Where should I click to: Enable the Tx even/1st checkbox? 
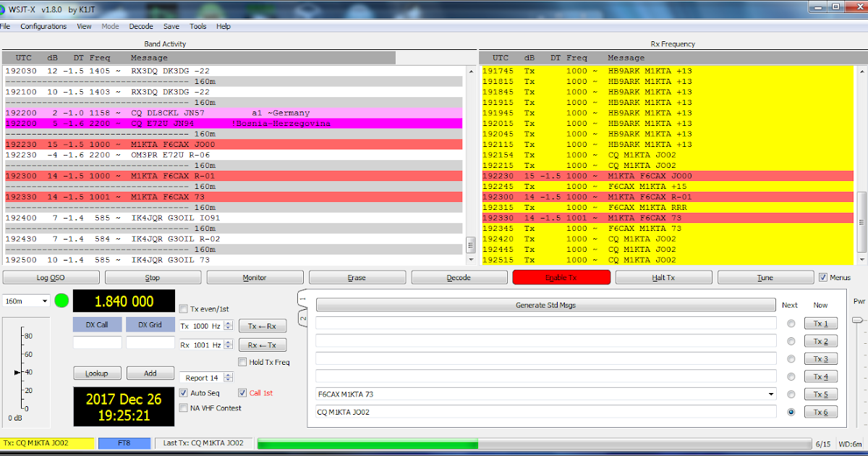184,308
